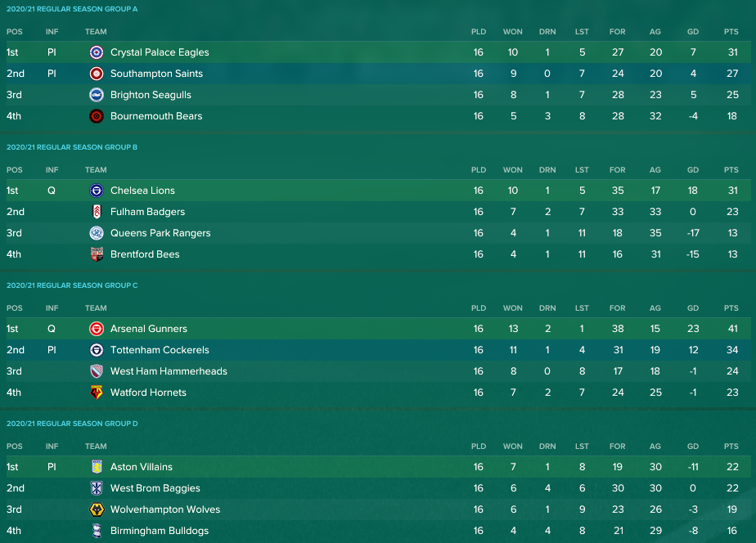Click the Crystal Palace Eagles club badge
Screen dimensions: 756x543
coord(97,52)
